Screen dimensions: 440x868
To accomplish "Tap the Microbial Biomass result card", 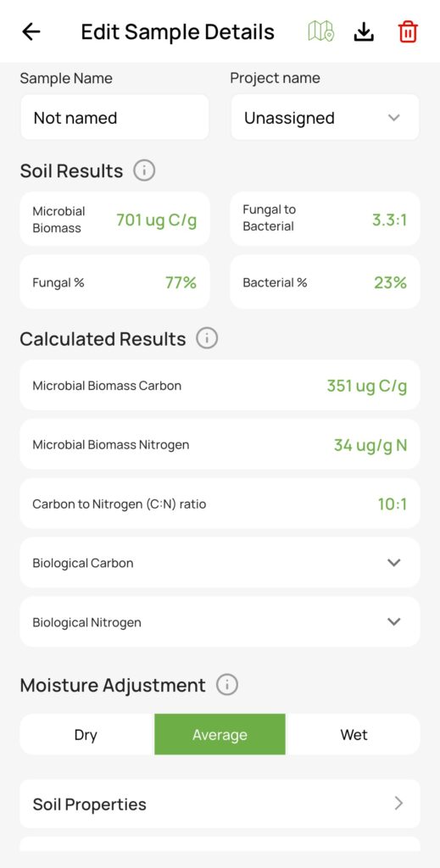I will 114,220.
